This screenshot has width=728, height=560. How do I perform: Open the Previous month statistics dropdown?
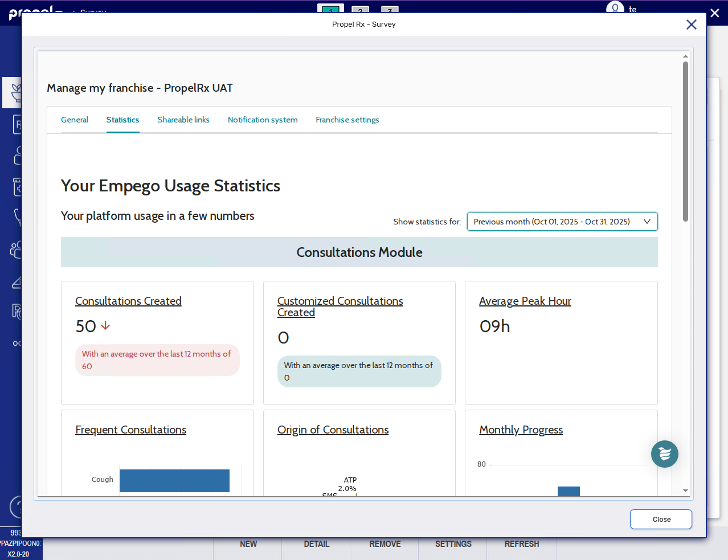(562, 222)
